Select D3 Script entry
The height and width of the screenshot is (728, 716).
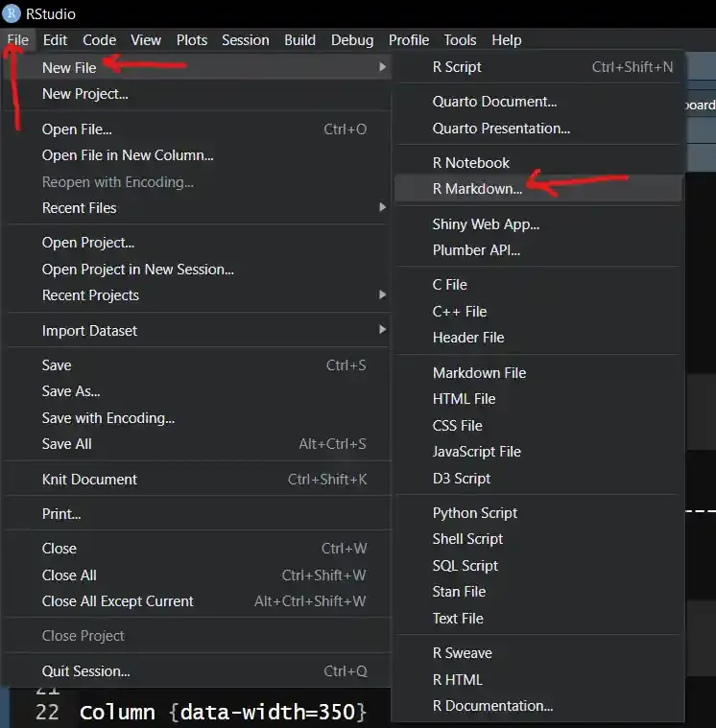tap(539, 479)
